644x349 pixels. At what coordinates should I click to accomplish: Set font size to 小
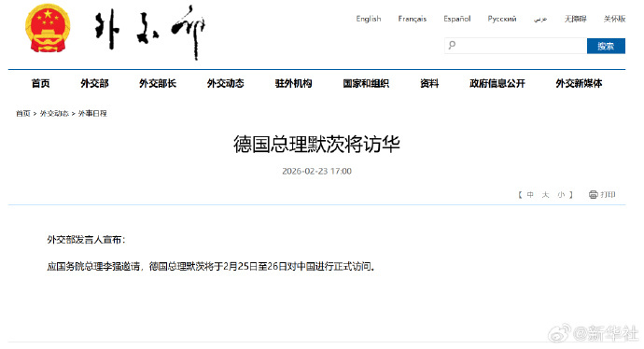pos(561,195)
